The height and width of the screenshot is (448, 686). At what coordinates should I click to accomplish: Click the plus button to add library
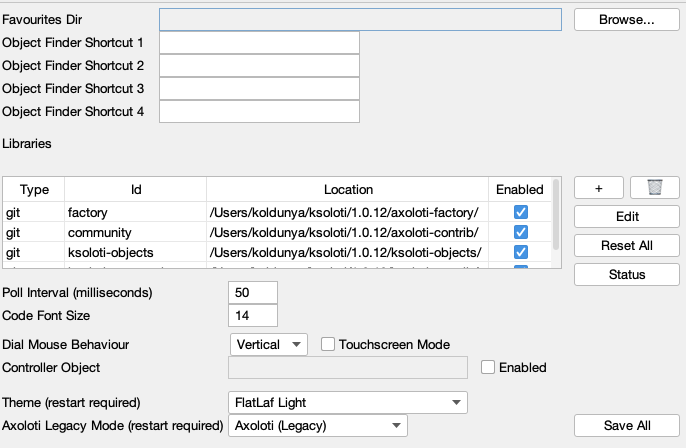point(599,187)
